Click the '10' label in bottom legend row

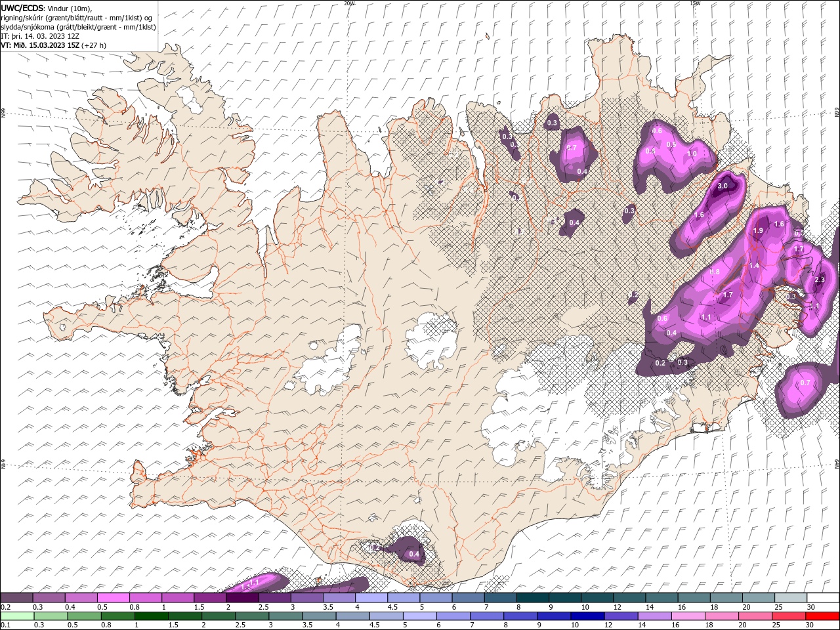coord(575,625)
